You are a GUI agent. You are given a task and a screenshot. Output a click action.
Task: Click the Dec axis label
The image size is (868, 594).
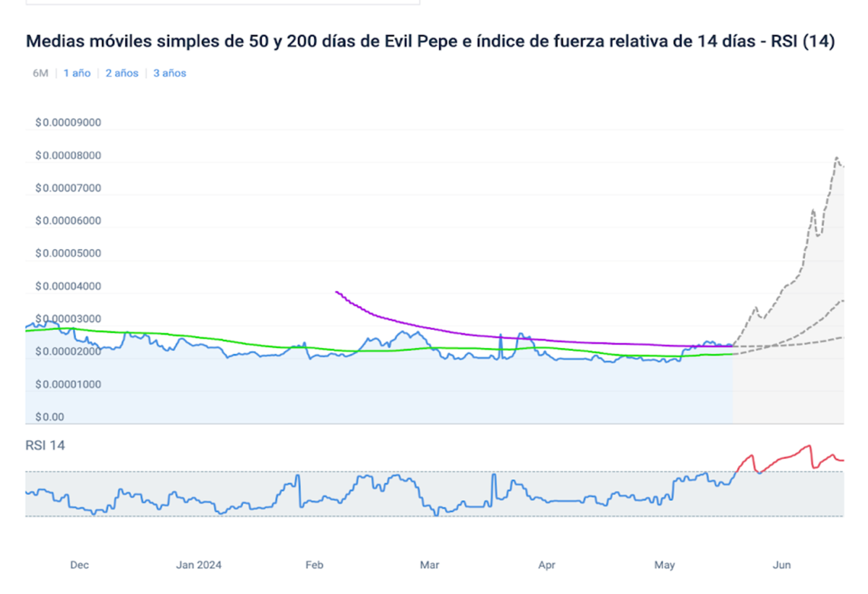click(80, 565)
